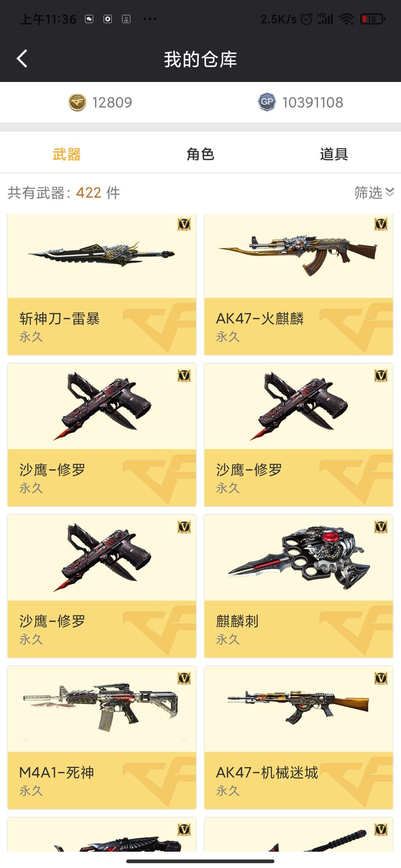Tap the V badge on 斩神刀-雷暴
The image size is (401, 868).
[184, 224]
